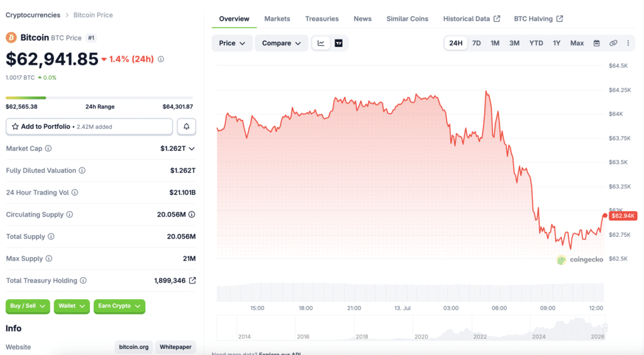
Task: Click the breadcrumb arrow separator icon
Action: point(67,15)
